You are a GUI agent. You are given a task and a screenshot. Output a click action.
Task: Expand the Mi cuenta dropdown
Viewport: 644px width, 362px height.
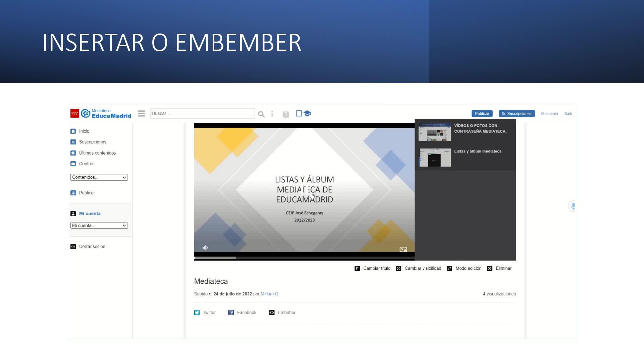point(99,226)
